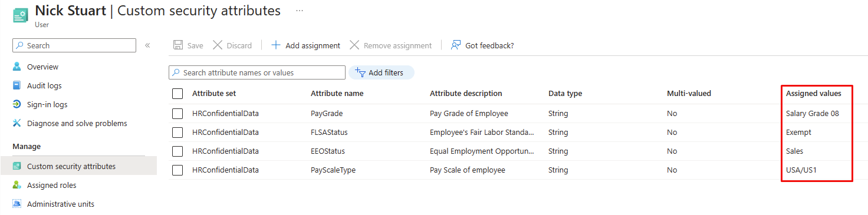Image resolution: width=868 pixels, height=215 pixels.
Task: Open the ellipsis more options menu
Action: (x=300, y=11)
